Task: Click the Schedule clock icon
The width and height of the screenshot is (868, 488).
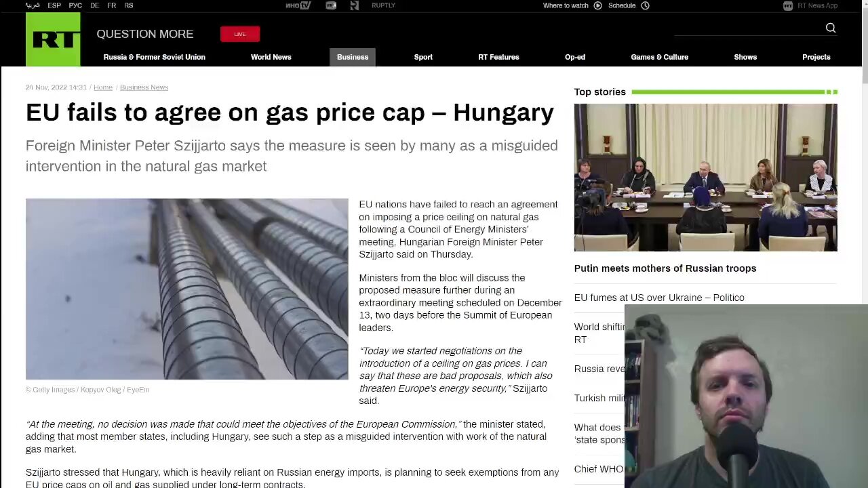Action: [645, 5]
